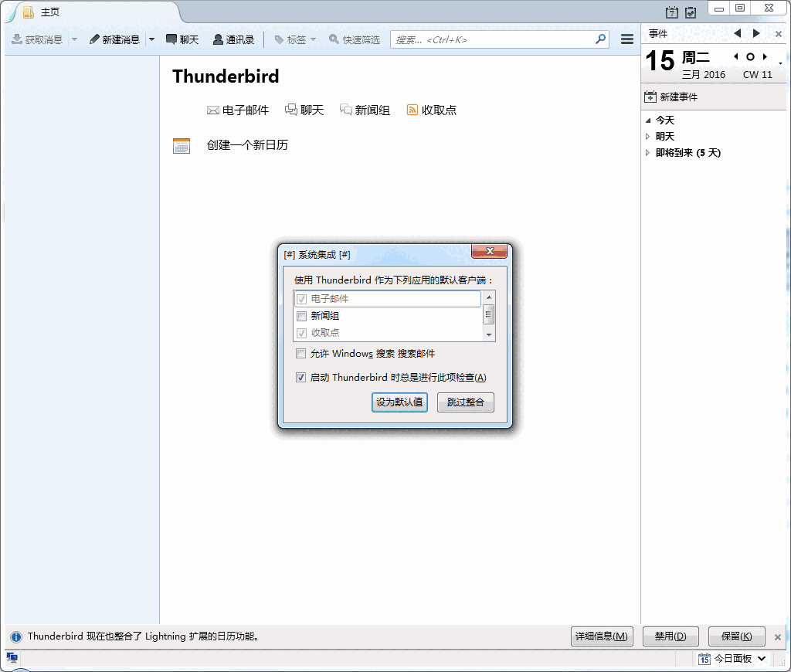This screenshot has height=672, width=791.
Task: Enable 允许 Windows 搜索 搜索邮件 checkbox
Action: [x=300, y=354]
